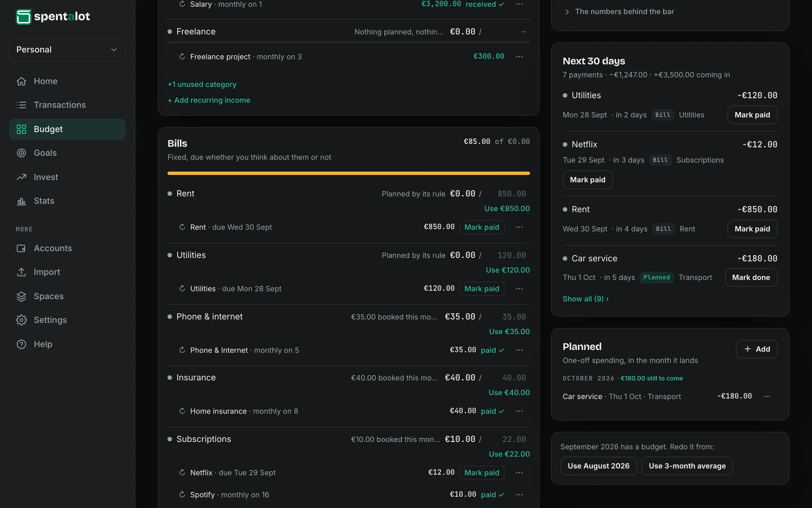
Task: Click recurring icon beside Utilities due Mon
Action: (x=182, y=289)
